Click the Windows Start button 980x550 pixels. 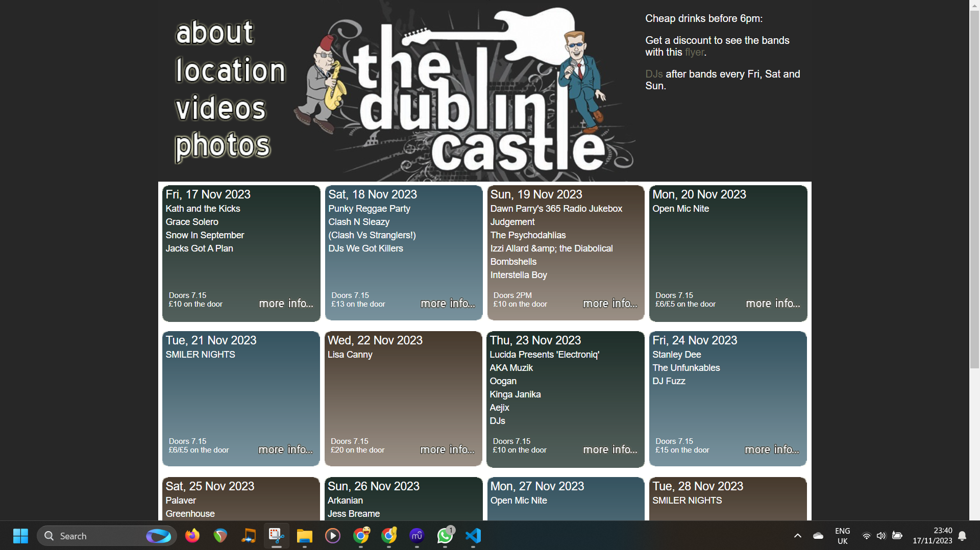pos(20,536)
